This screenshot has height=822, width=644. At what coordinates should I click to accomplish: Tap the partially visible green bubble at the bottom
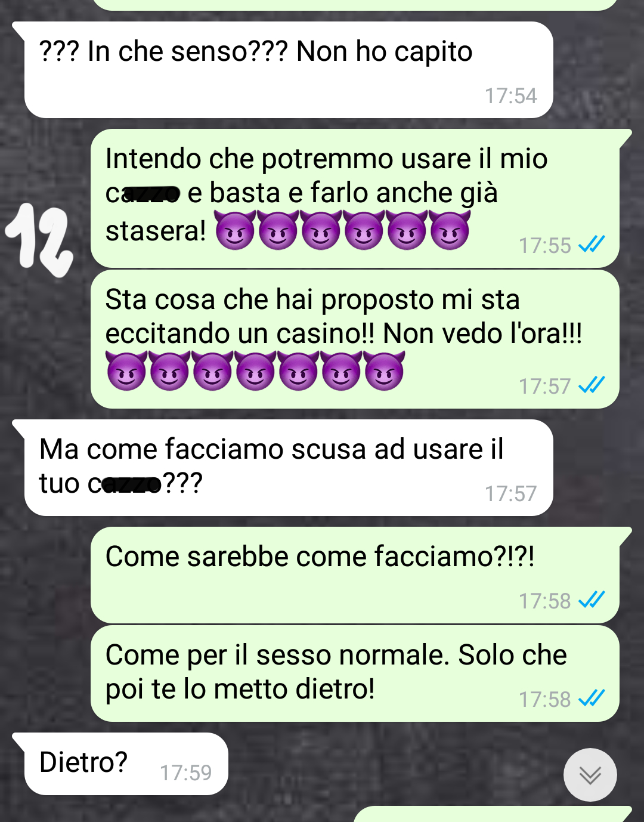click(493, 814)
